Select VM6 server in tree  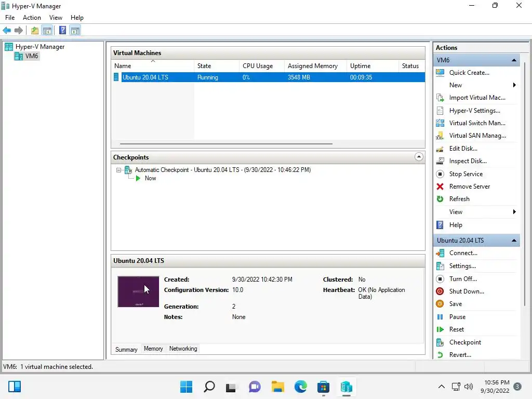pyautogui.click(x=32, y=56)
